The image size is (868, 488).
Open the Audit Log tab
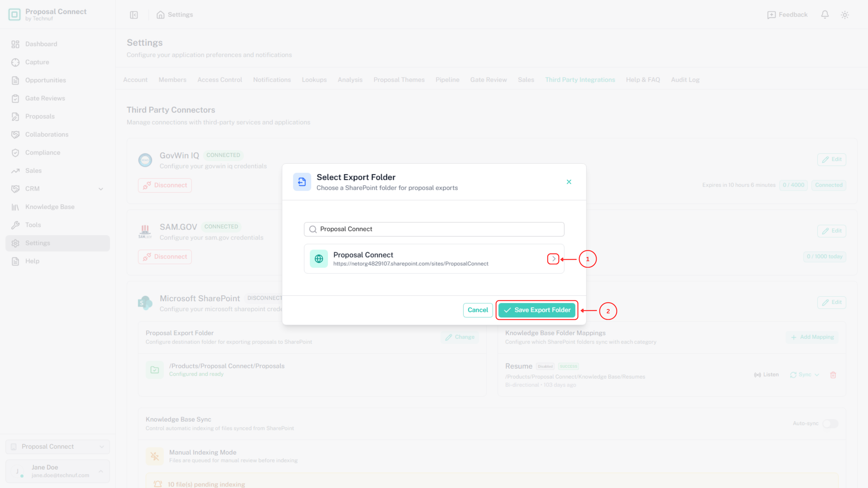pyautogui.click(x=685, y=80)
